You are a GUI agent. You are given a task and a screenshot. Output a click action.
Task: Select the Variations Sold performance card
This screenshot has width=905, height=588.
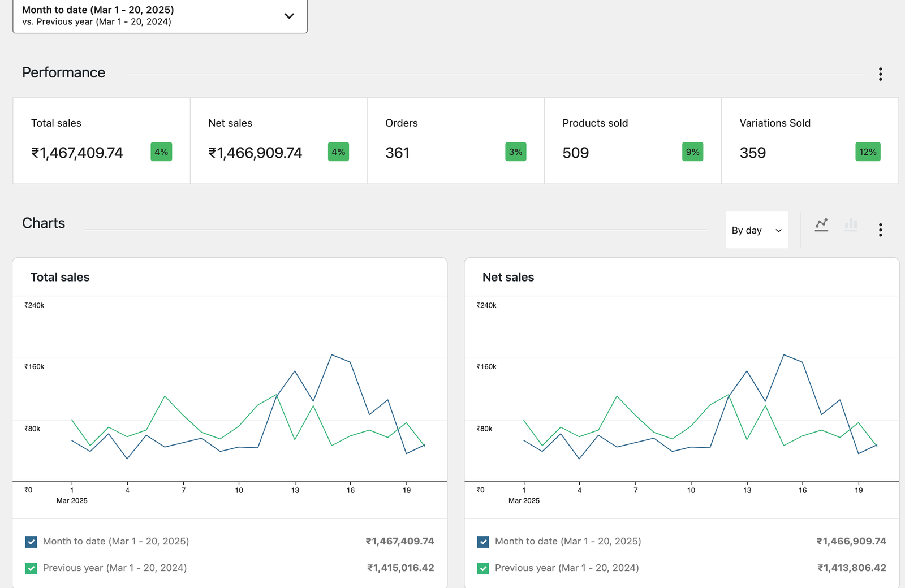(809, 140)
